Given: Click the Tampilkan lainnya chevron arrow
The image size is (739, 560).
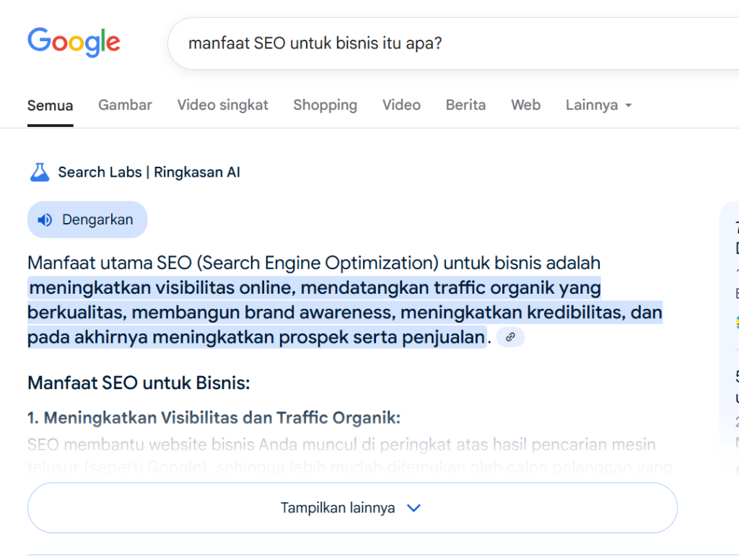Looking at the screenshot, I should (x=414, y=508).
